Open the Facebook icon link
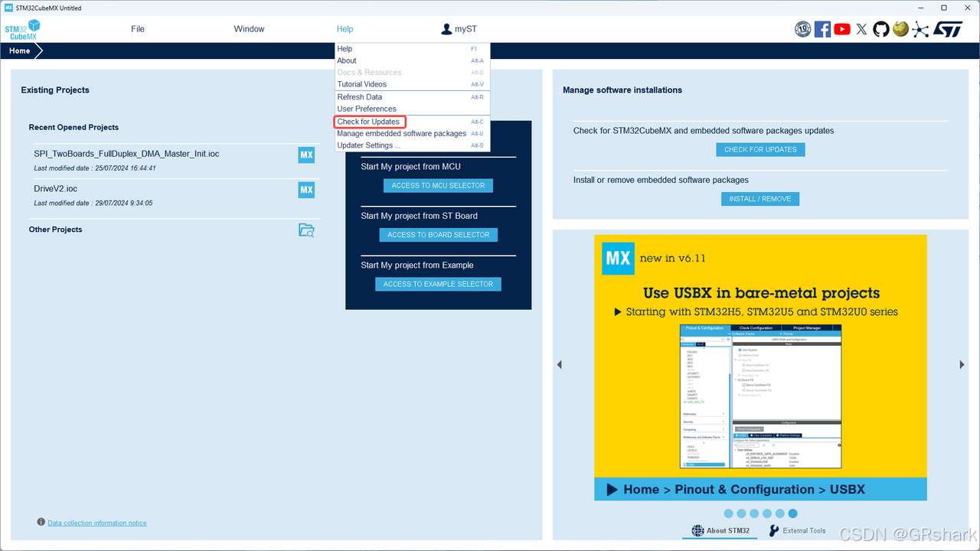The width and height of the screenshot is (980, 551). tap(822, 29)
